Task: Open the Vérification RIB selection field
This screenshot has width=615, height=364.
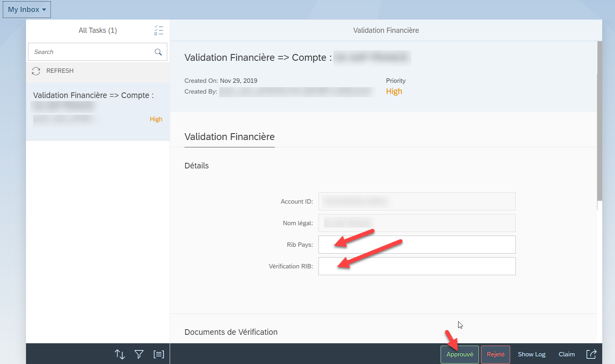Action: pos(417,266)
